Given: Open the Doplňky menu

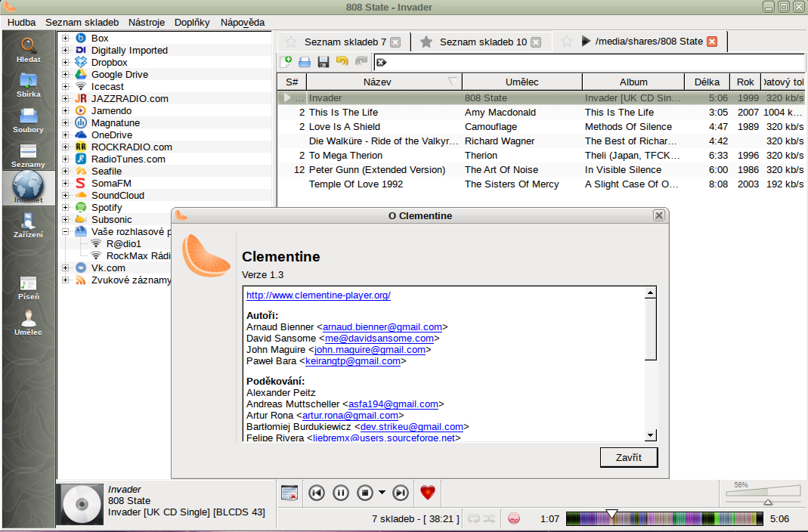Looking at the screenshot, I should (x=192, y=23).
